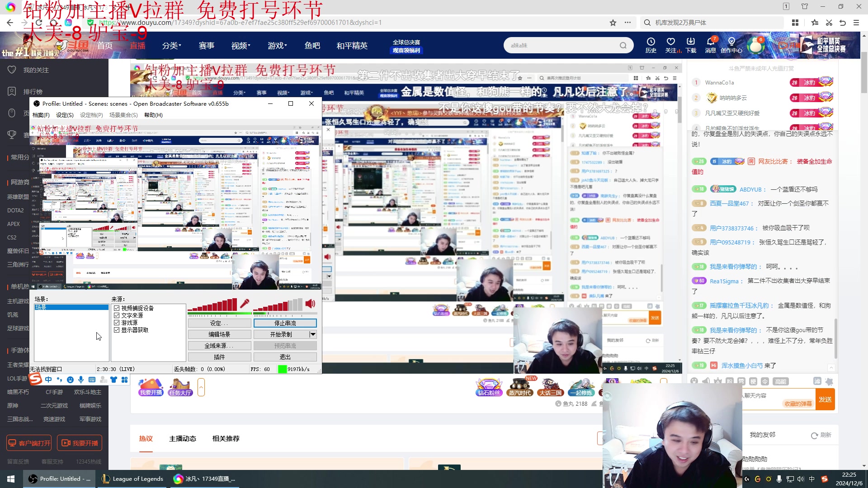Click the 滤 danmaku filter icon
868x488 pixels.
point(817,381)
